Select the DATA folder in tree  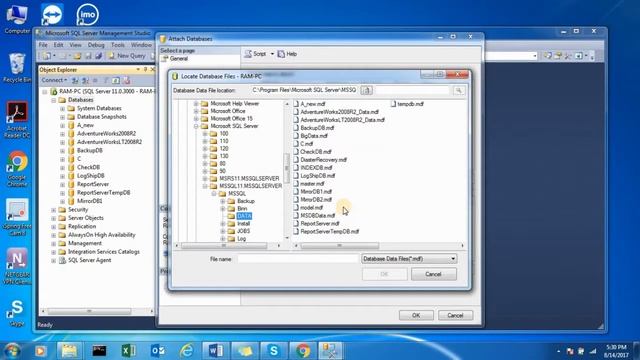244,216
